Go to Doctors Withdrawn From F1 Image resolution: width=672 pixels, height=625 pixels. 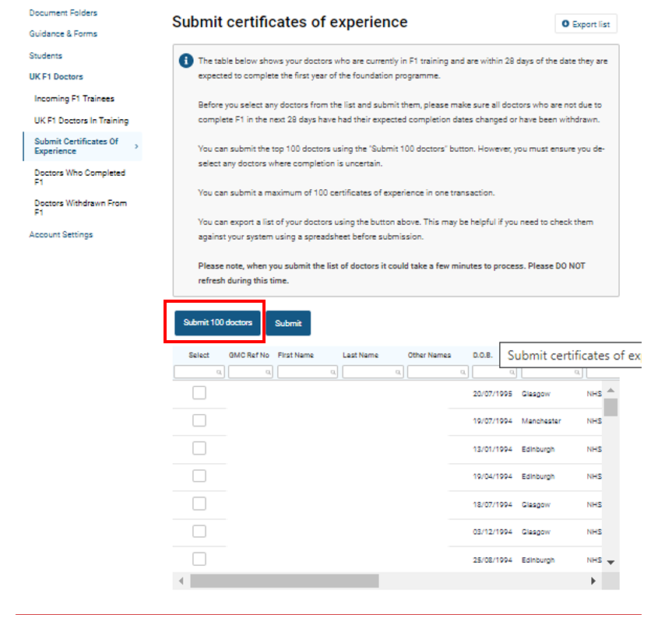coord(80,208)
